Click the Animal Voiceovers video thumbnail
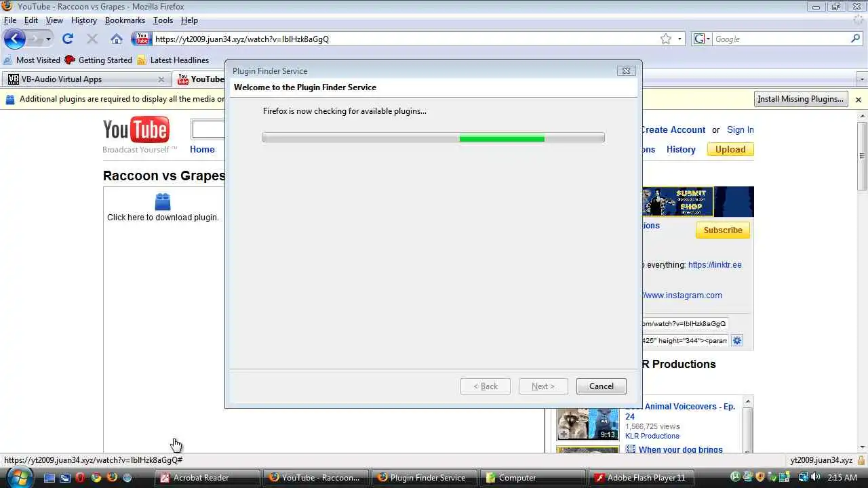This screenshot has width=868, height=488. (588, 424)
